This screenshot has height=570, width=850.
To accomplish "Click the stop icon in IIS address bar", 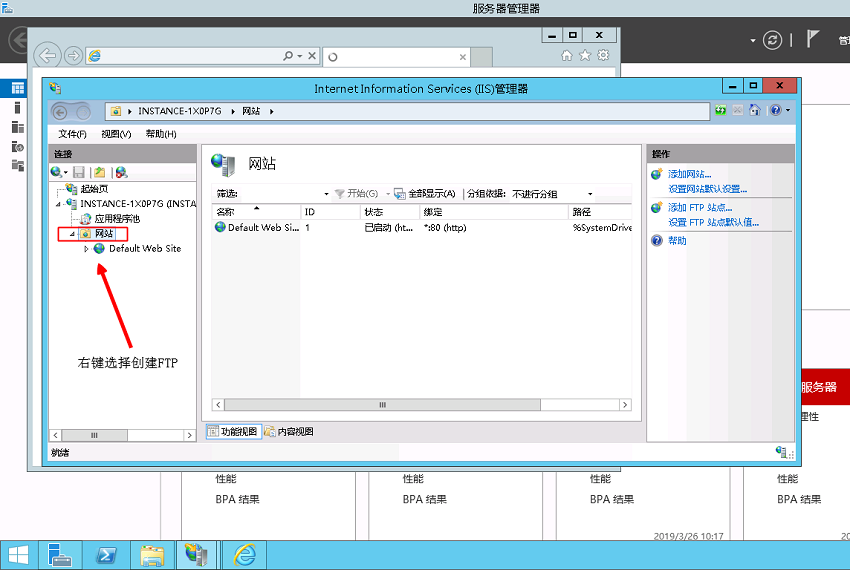I will point(738,110).
